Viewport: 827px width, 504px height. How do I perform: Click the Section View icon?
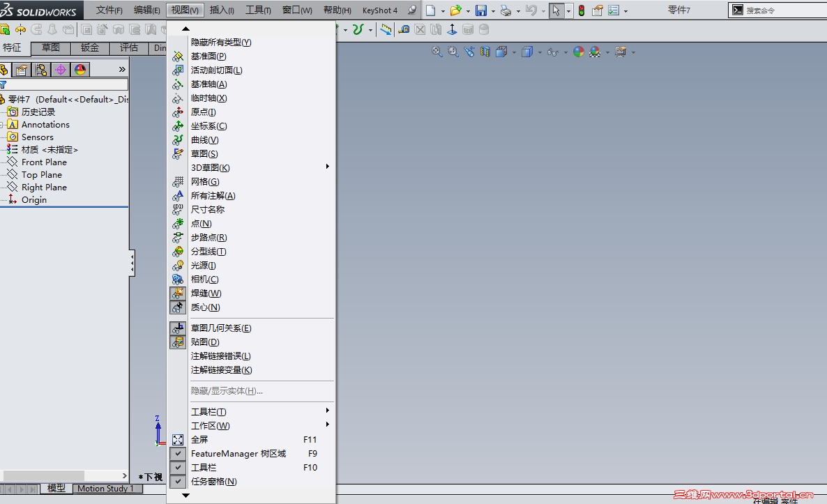click(x=485, y=52)
